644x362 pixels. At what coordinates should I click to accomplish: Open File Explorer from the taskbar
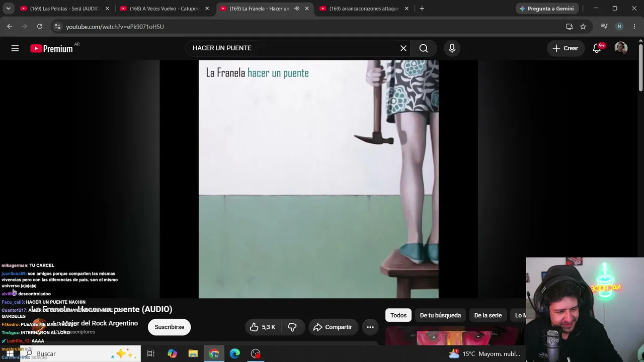(x=193, y=354)
